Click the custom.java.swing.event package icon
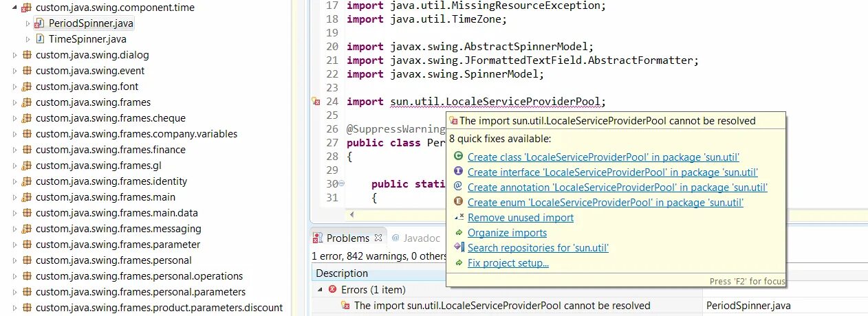The image size is (868, 316). 27,71
